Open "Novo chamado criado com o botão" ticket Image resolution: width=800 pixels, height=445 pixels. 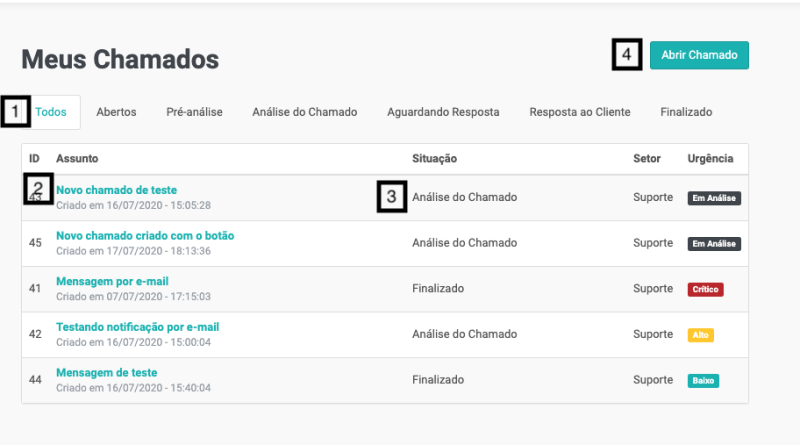coord(145,236)
